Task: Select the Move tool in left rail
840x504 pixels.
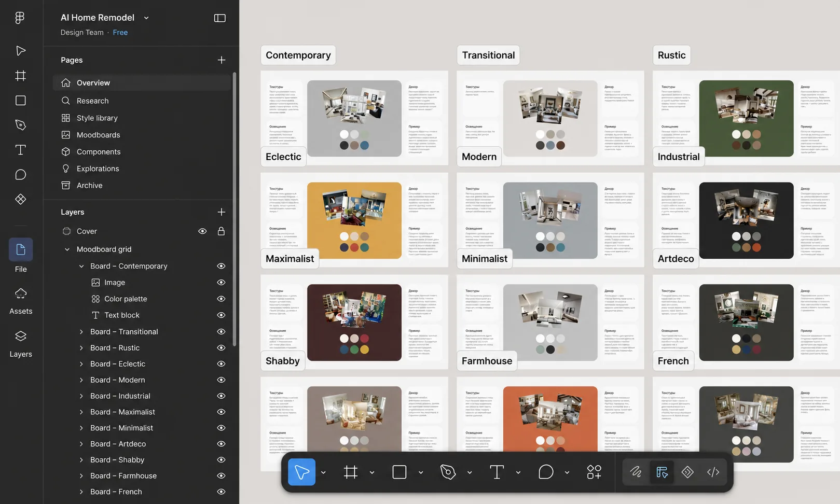Action: tap(20, 51)
